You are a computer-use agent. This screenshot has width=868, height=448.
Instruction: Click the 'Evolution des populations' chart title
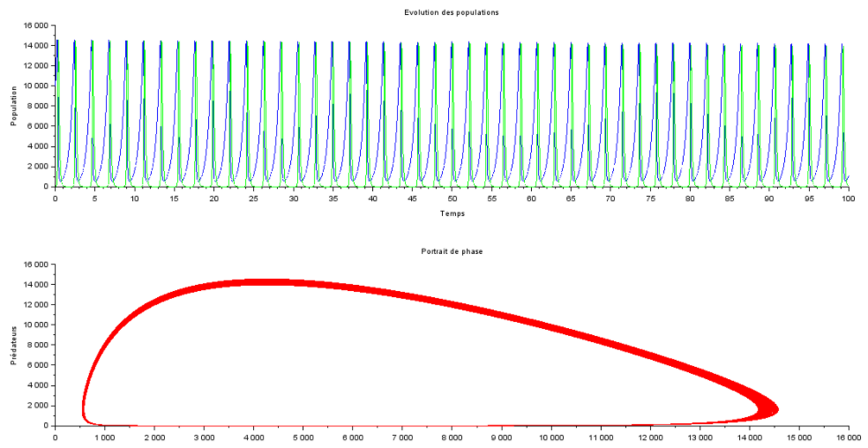tap(451, 11)
